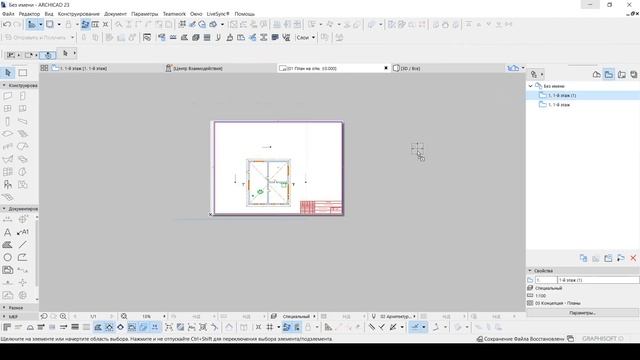Select the Fill tool
Image resolution: width=640 pixels, height=360 pixels.
pos(8,245)
